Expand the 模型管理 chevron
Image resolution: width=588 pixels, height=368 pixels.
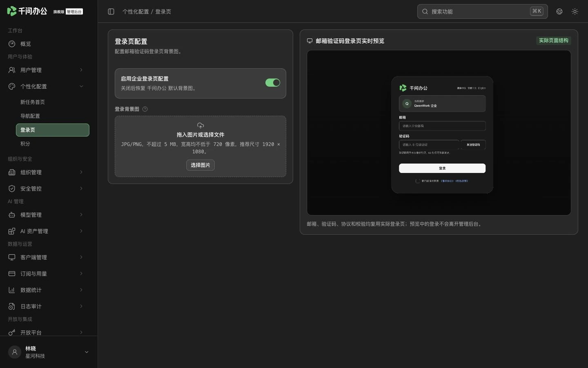point(81,215)
